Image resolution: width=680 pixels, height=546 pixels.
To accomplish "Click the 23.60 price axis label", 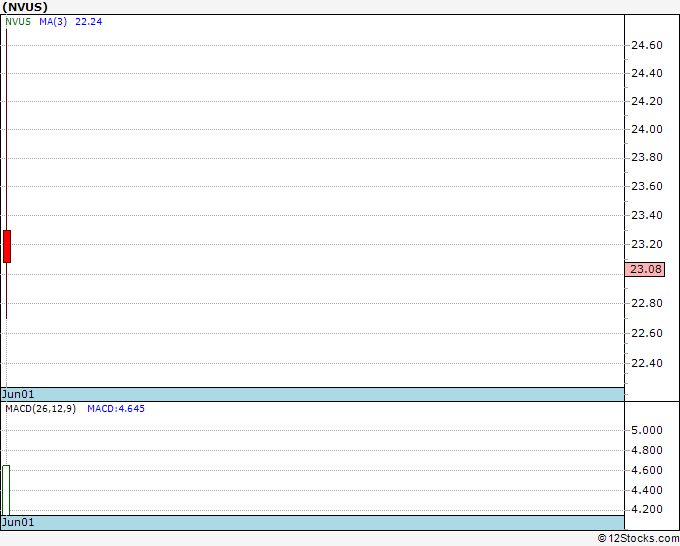I will click(647, 186).
